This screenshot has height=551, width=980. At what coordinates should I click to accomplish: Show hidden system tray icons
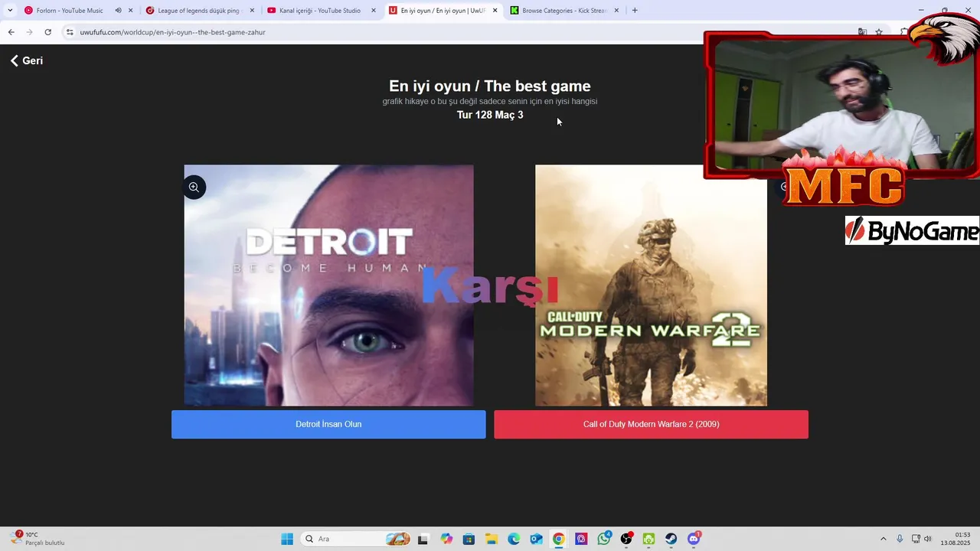click(883, 539)
